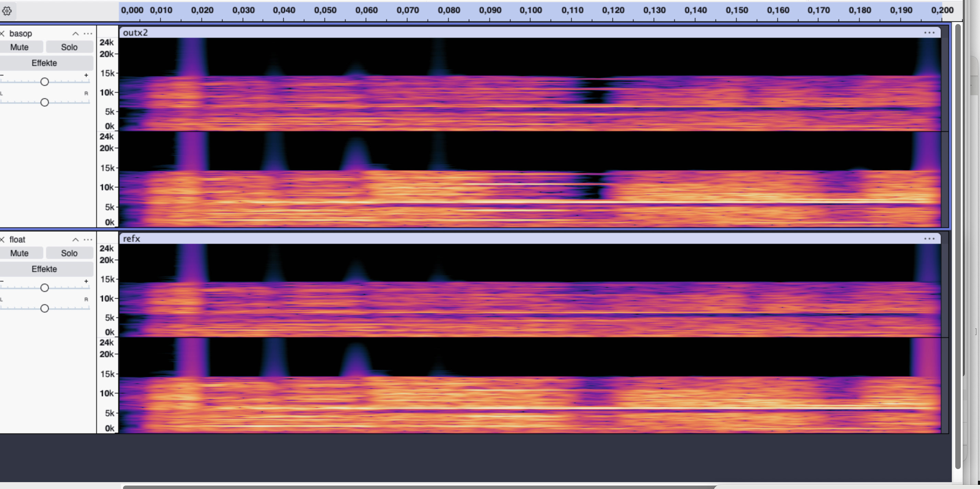Solo the float track
Viewport: 980px width, 489px height.
[69, 253]
